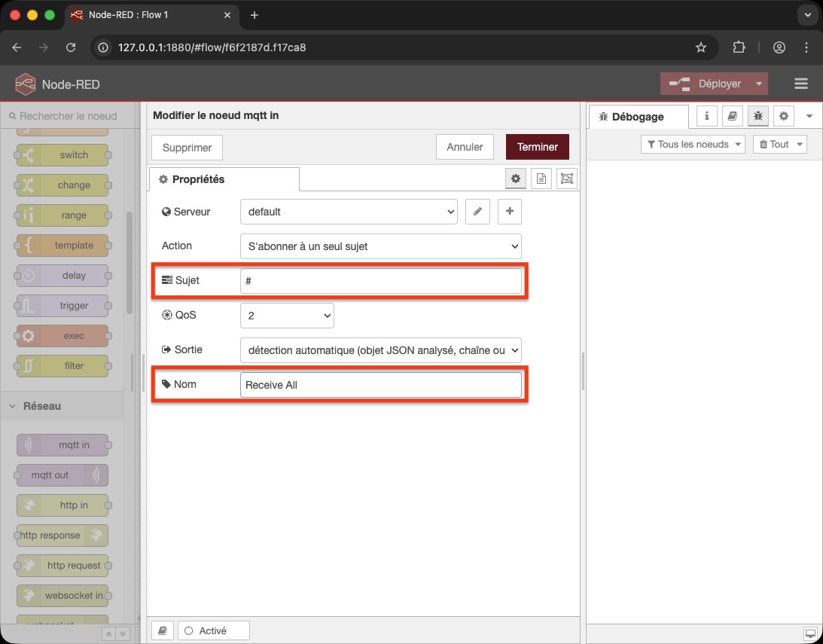
Task: Open the QoS dropdown
Action: (x=287, y=316)
